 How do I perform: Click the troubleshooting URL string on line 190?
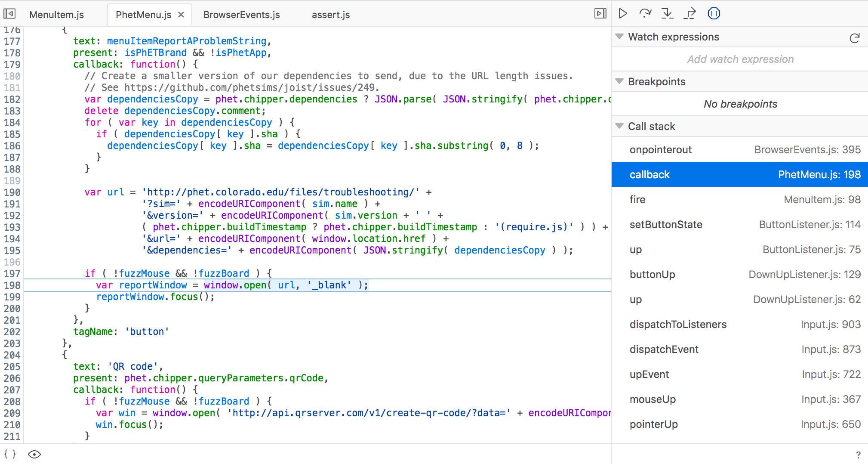click(281, 192)
